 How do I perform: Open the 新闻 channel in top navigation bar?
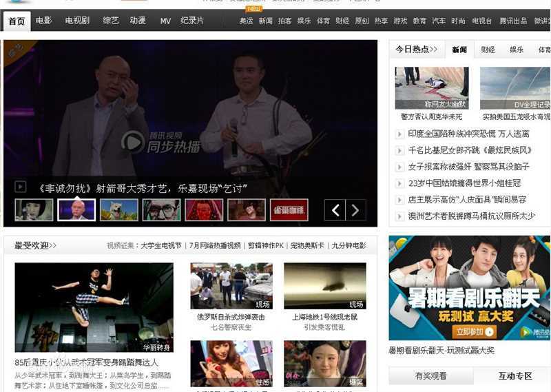point(266,21)
